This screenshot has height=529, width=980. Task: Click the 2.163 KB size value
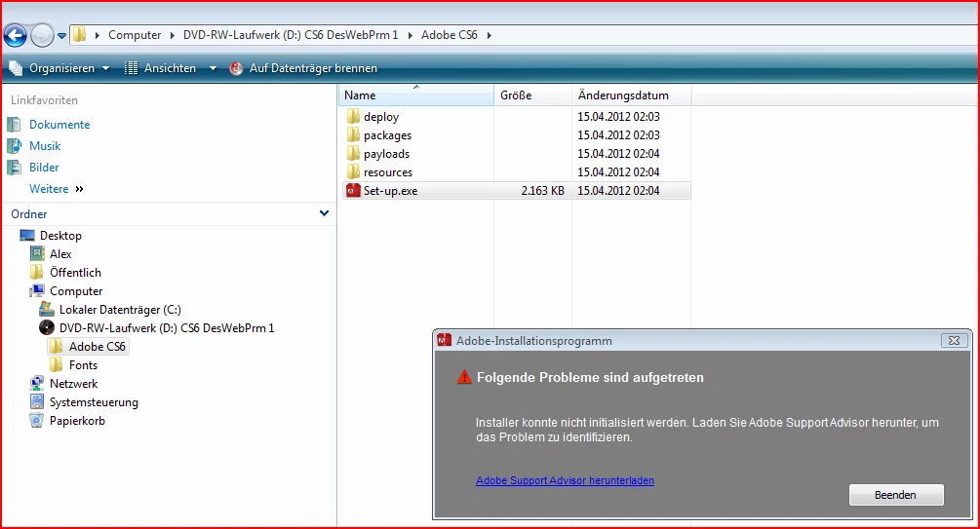[542, 191]
